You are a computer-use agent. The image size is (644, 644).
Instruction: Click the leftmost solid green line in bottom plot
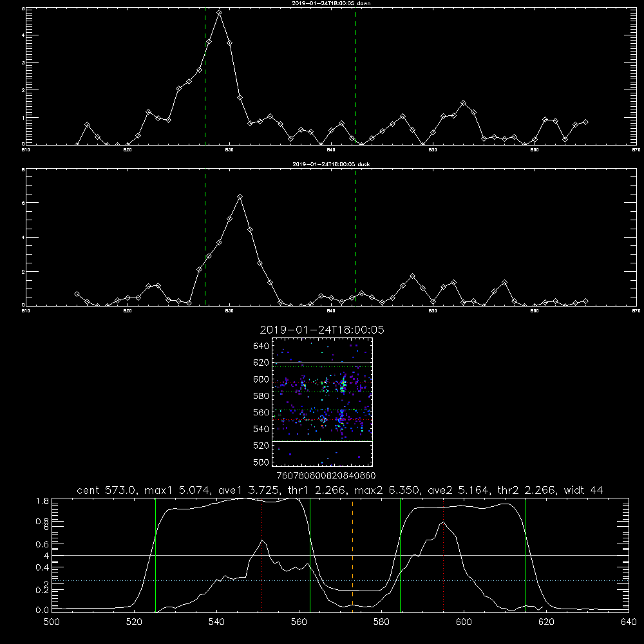(x=155, y=555)
